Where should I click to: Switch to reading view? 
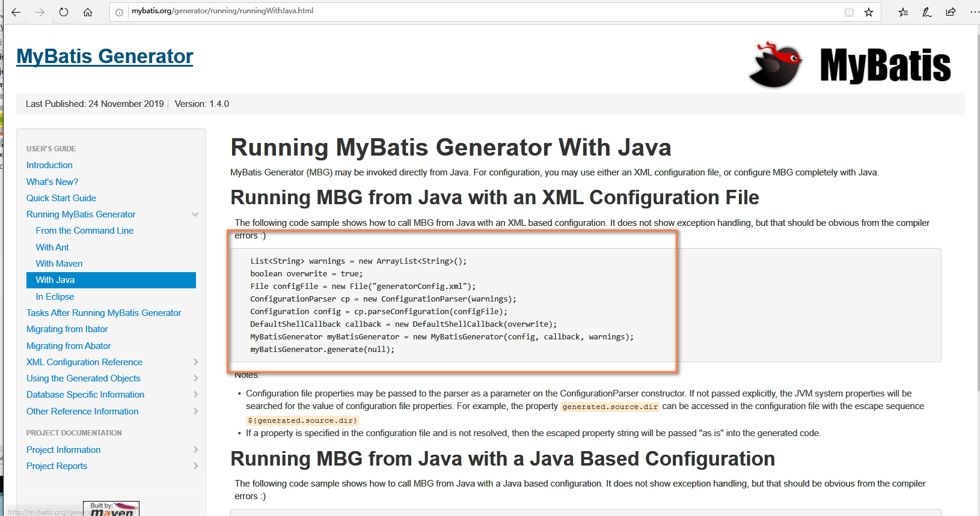[x=849, y=12]
